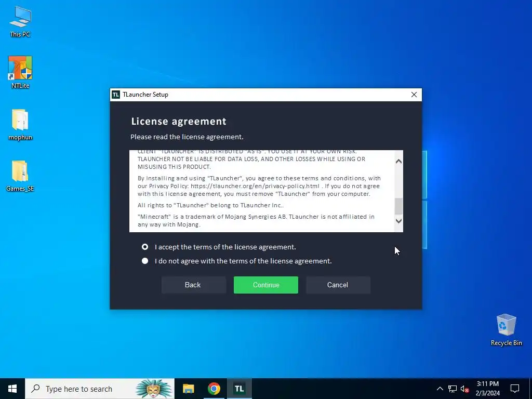Image resolution: width=532 pixels, height=399 pixels.
Task: Select the Recycle Bin icon
Action: (x=506, y=329)
